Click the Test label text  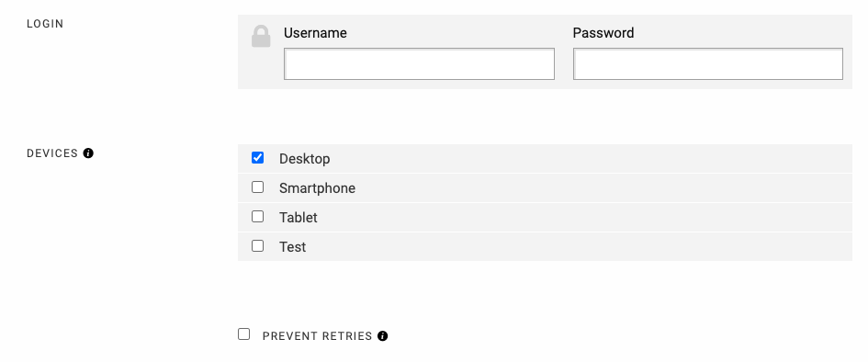(x=292, y=247)
